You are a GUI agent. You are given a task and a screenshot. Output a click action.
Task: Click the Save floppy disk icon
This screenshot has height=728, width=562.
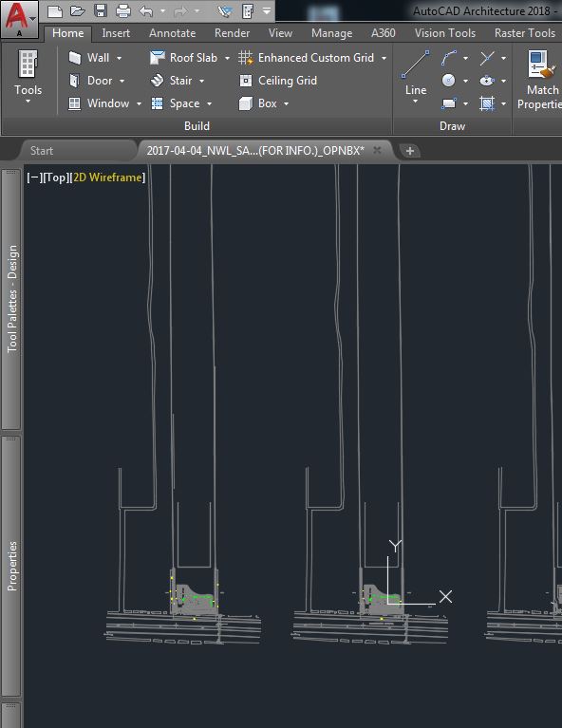coord(101,10)
